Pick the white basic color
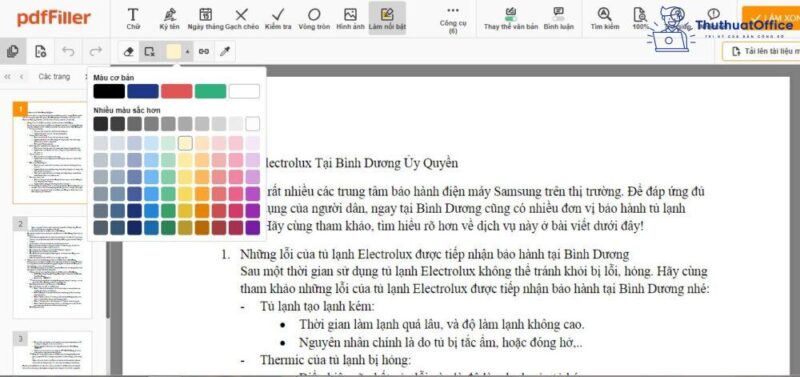The height and width of the screenshot is (377, 800). 244,91
